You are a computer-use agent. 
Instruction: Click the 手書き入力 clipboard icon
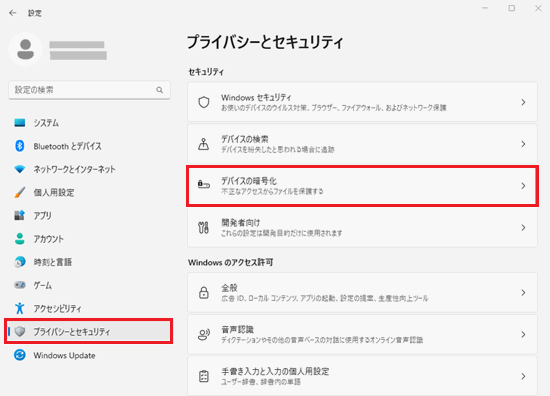click(204, 376)
